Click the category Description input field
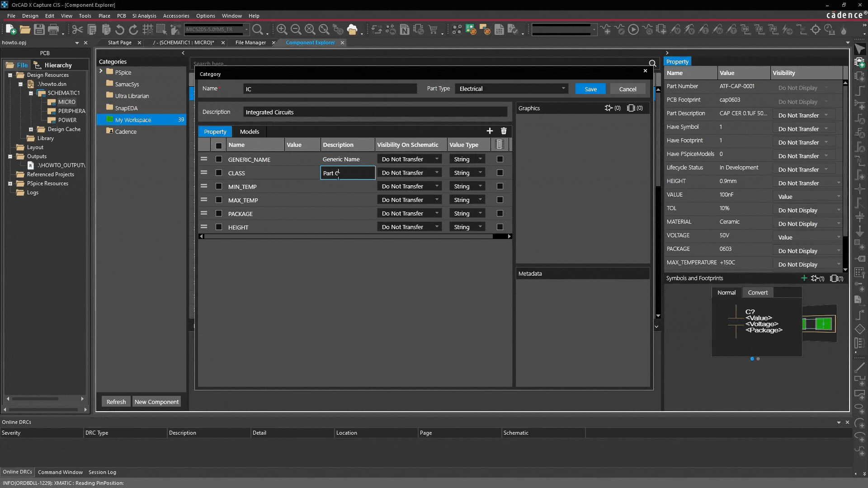868x488 pixels. click(x=375, y=112)
